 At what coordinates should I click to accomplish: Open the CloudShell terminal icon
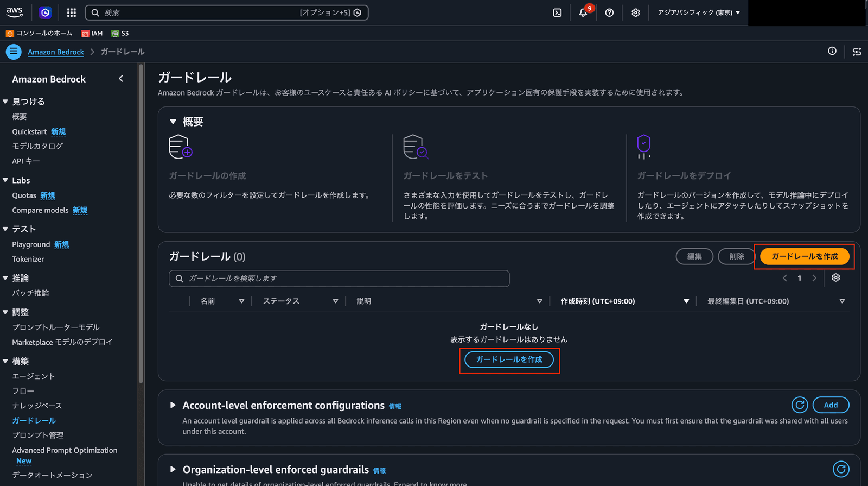click(557, 12)
